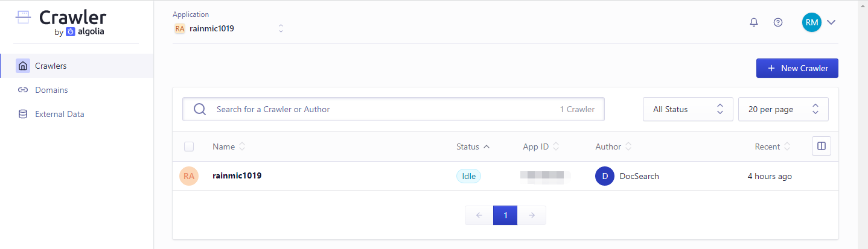Open the rainmic1019 crawler
Viewport: 868px width, 249px height.
(x=237, y=176)
